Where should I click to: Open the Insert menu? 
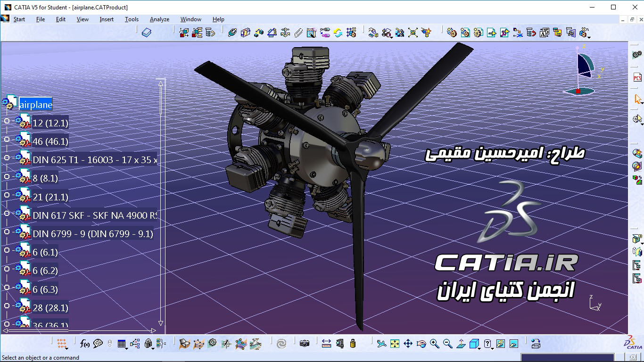tap(107, 19)
